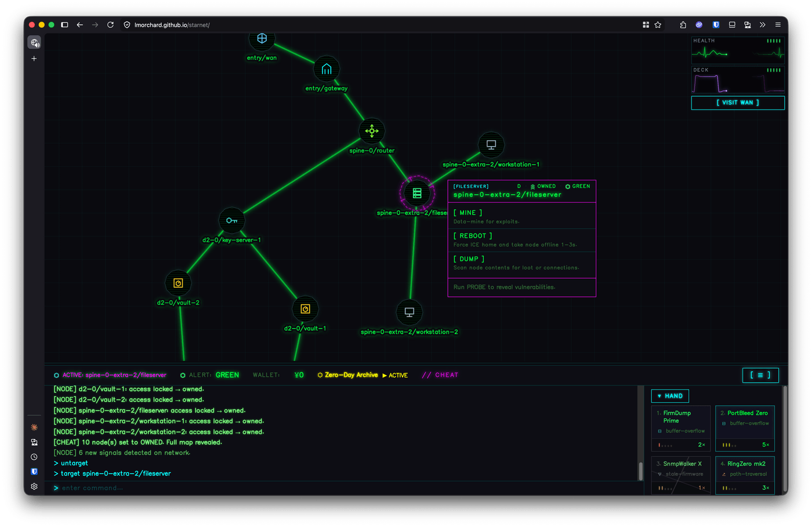This screenshot has height=527, width=812.
Task: Click the laptop screen toolbar icon
Action: click(x=732, y=25)
